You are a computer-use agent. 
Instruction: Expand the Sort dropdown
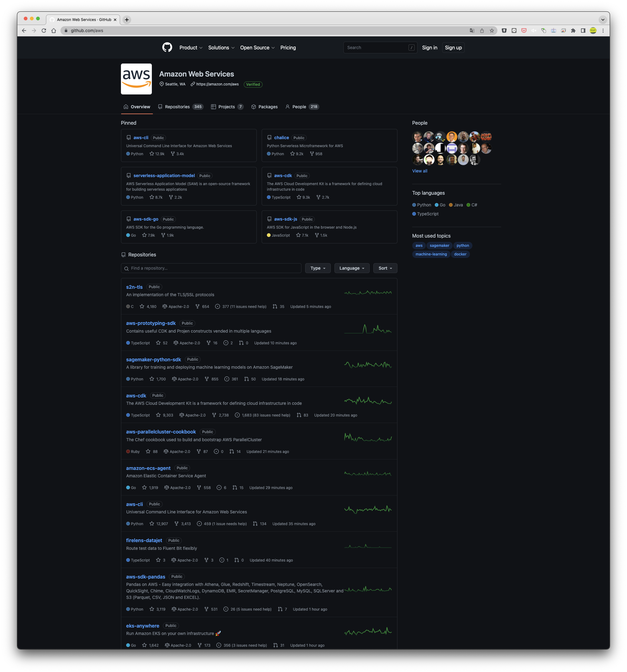[x=385, y=268]
